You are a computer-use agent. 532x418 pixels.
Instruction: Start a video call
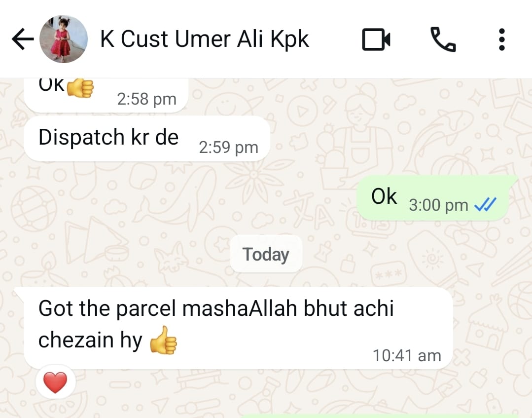tap(376, 39)
